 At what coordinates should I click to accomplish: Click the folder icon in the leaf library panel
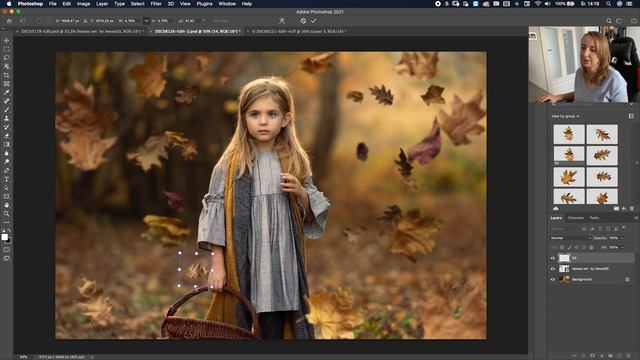coord(616,209)
